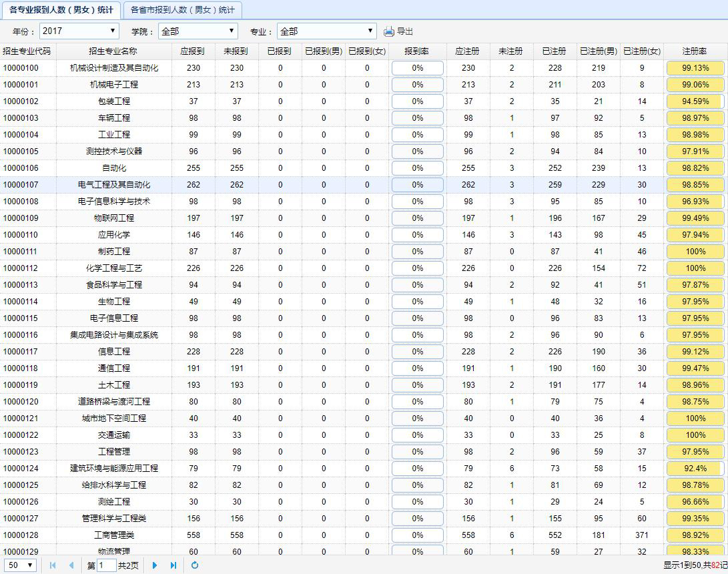Jump to the last page arrow
The height and width of the screenshot is (574, 728).
(x=173, y=565)
